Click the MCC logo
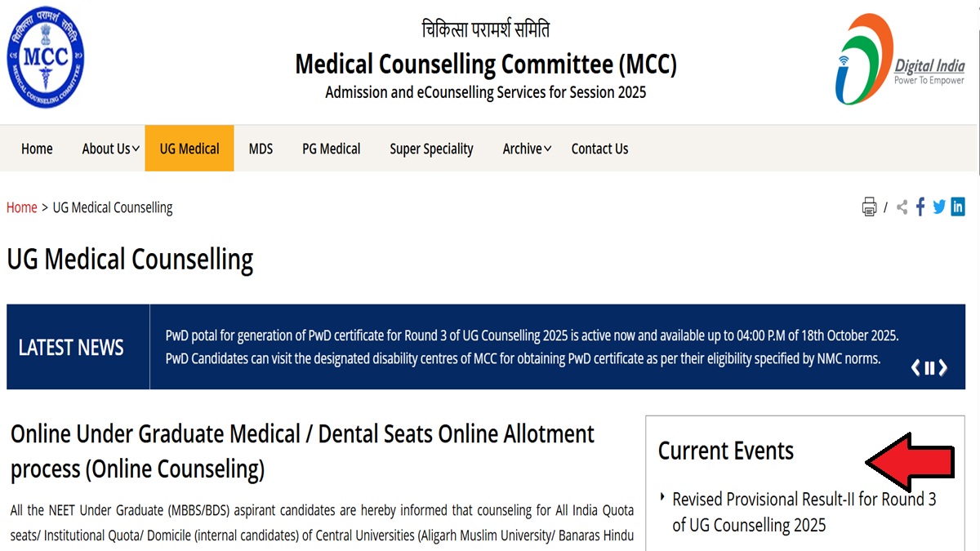This screenshot has width=980, height=551. point(46,57)
